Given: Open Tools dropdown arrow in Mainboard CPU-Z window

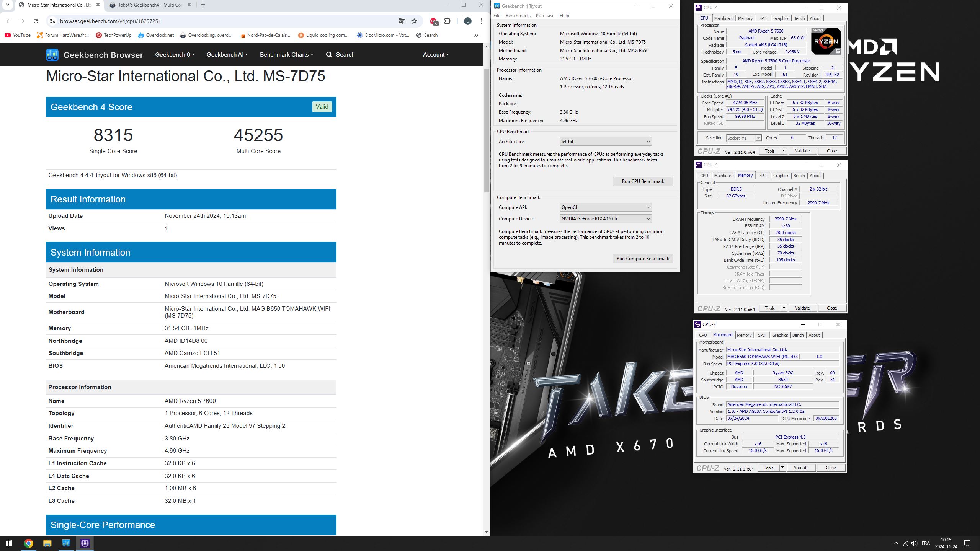Looking at the screenshot, I should 782,468.
